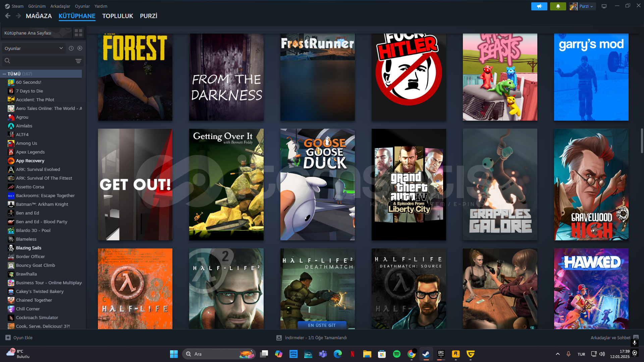Screen dimensions: 644x362
Task: Open the taskbar clock and date
Action: tap(620, 354)
